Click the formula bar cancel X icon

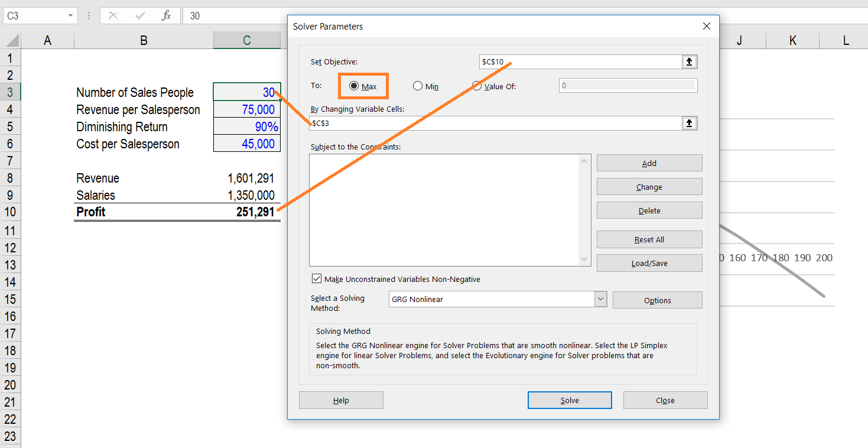113,16
